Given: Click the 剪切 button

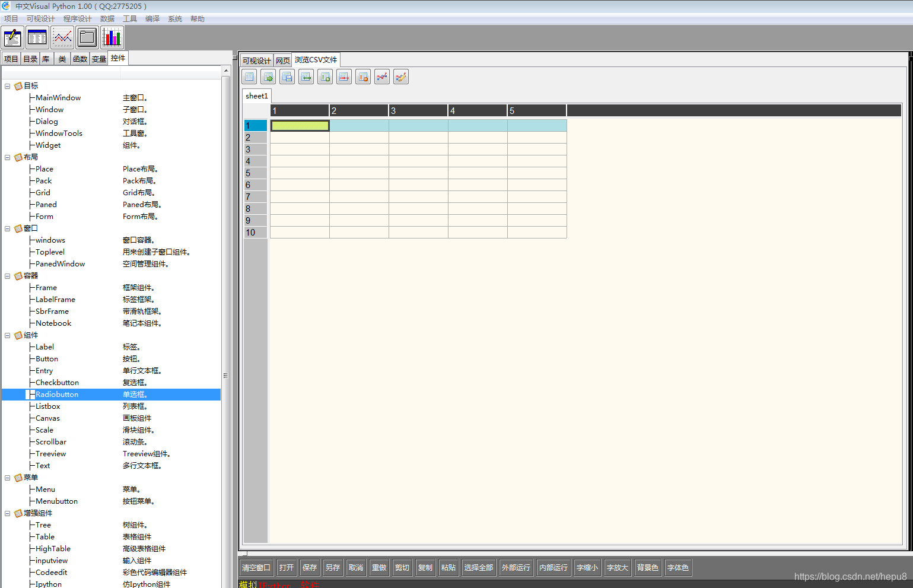Looking at the screenshot, I should [402, 568].
